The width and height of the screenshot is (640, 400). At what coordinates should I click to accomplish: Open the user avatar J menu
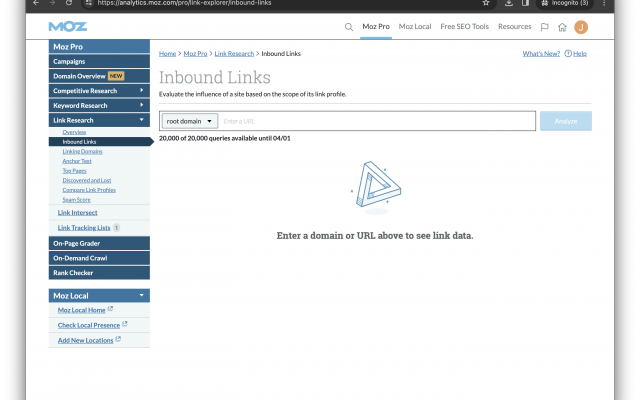point(581,27)
